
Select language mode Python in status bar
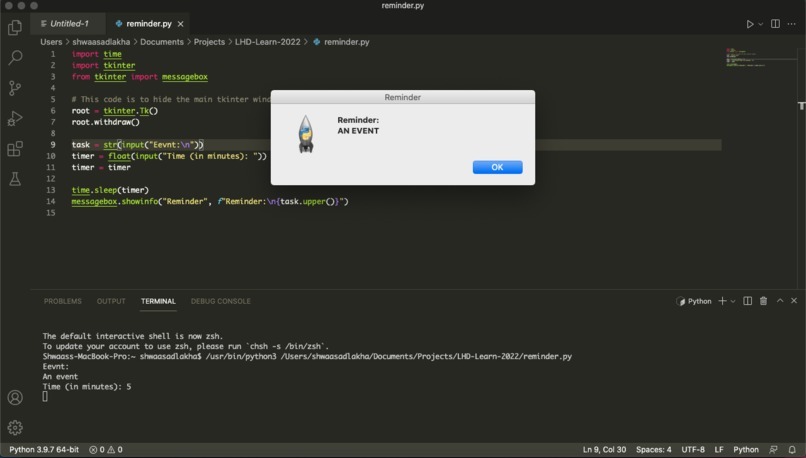[746, 450]
